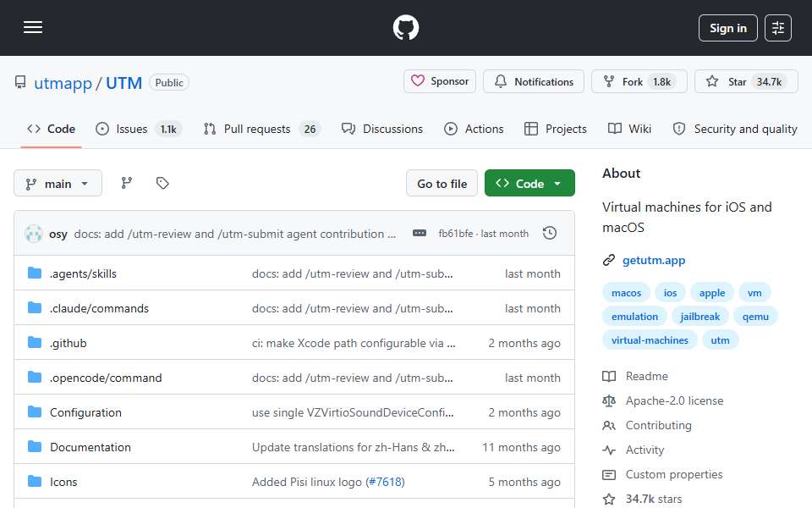Screen dimensions: 812x508
Task: Open the Actions tab
Action: (x=474, y=129)
